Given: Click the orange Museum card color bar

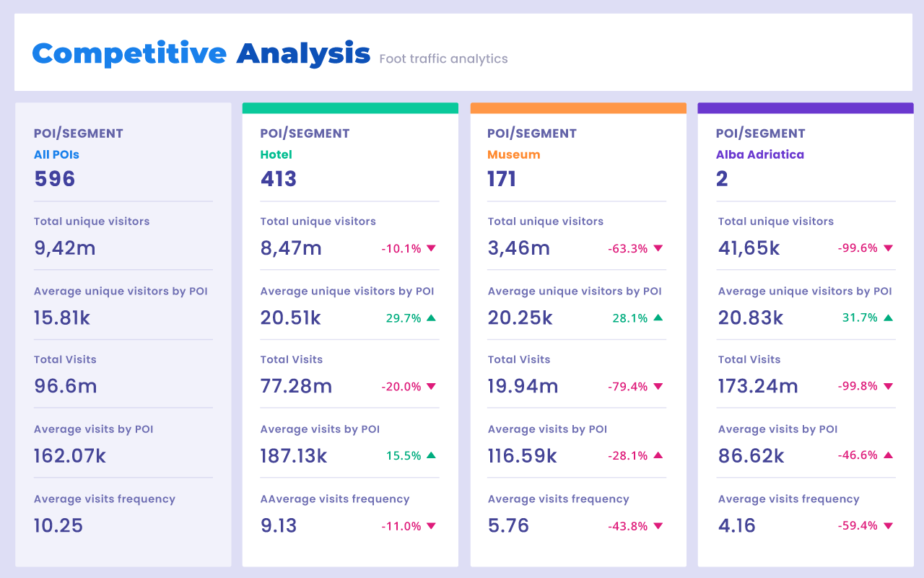Looking at the screenshot, I should pos(577,108).
